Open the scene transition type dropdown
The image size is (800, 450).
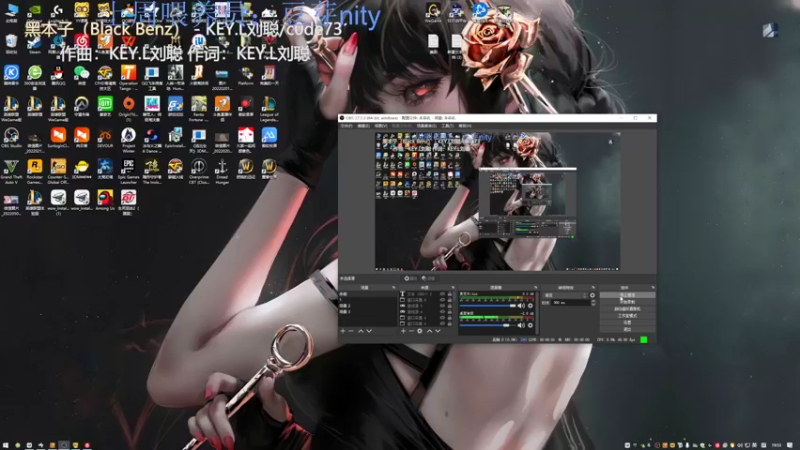565,295
